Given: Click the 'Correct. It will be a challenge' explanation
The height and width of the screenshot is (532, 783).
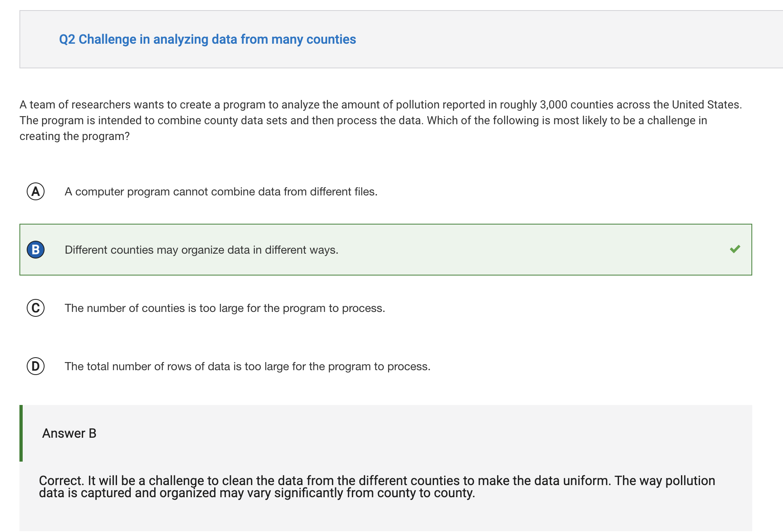Looking at the screenshot, I should (x=377, y=487).
